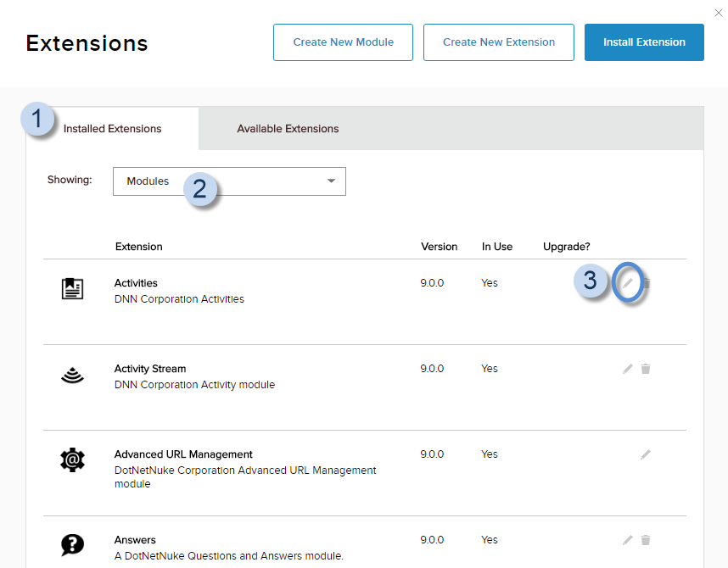Click trash icon for Activity Stream
The width and height of the screenshot is (728, 568).
(x=646, y=369)
